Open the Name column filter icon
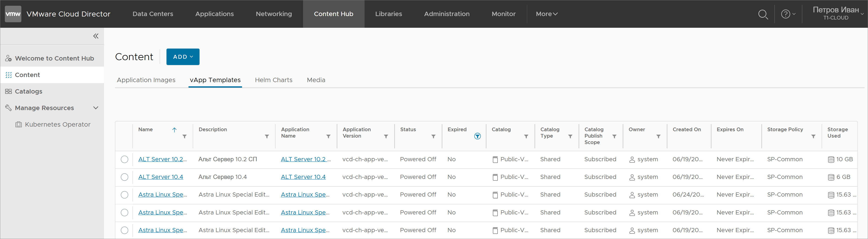Image resolution: width=868 pixels, height=239 pixels. [185, 136]
